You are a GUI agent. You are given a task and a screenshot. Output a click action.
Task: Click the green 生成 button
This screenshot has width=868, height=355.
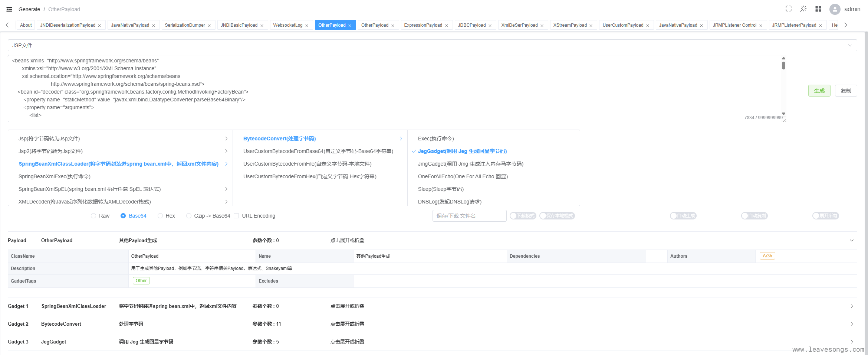pyautogui.click(x=819, y=91)
